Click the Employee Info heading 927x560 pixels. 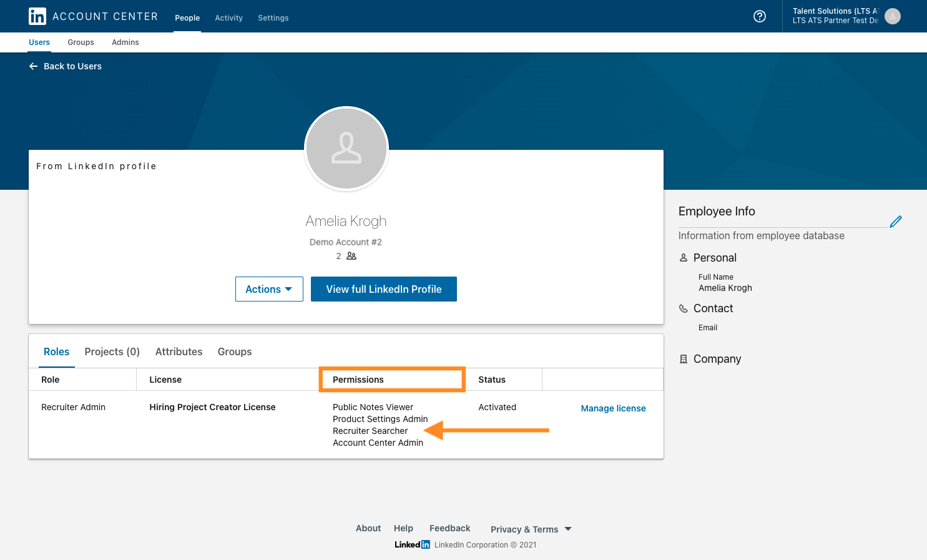click(717, 212)
